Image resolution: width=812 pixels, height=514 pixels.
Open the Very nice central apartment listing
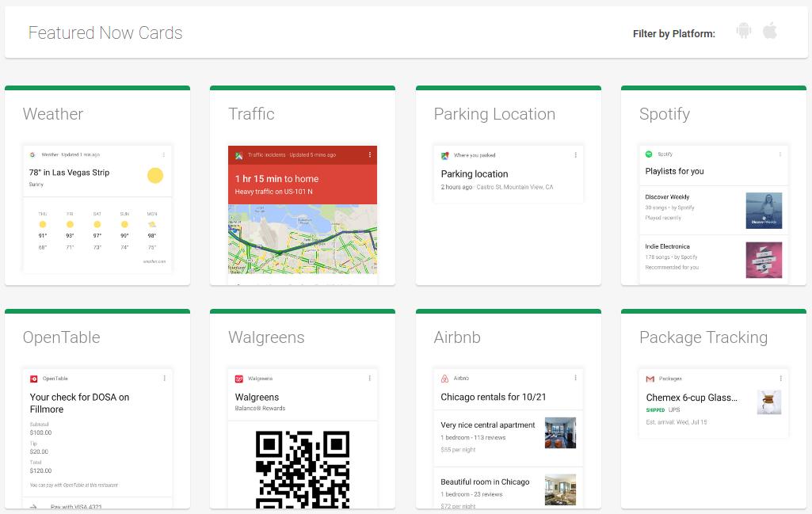click(507, 433)
